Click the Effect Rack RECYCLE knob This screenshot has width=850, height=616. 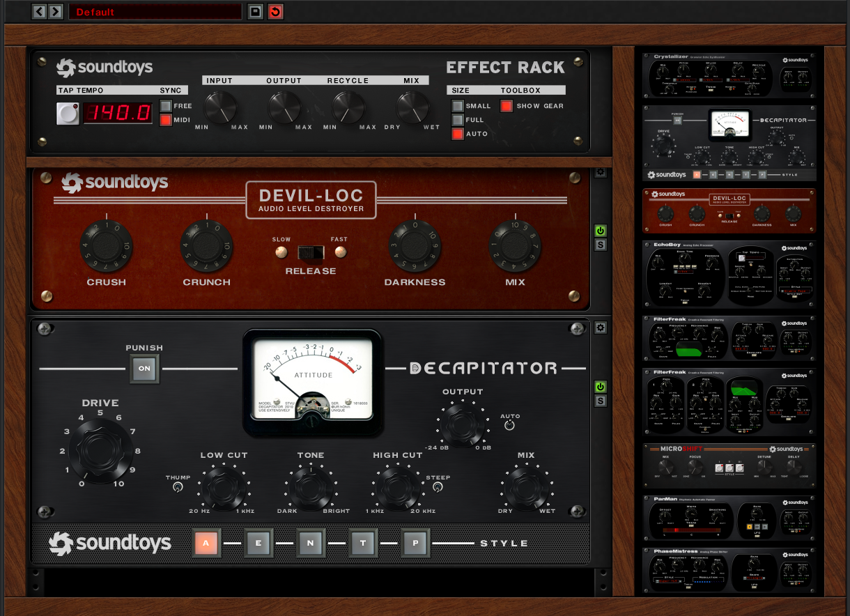(x=348, y=107)
